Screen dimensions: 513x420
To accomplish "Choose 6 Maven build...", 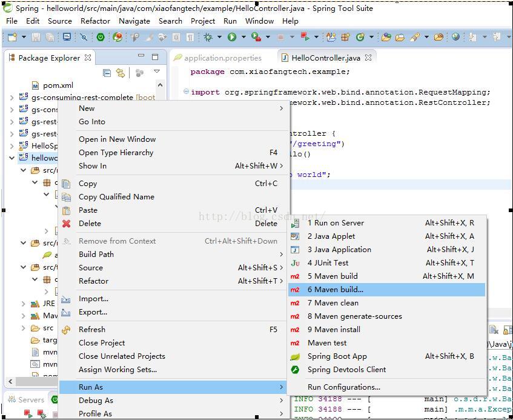I will coord(386,290).
